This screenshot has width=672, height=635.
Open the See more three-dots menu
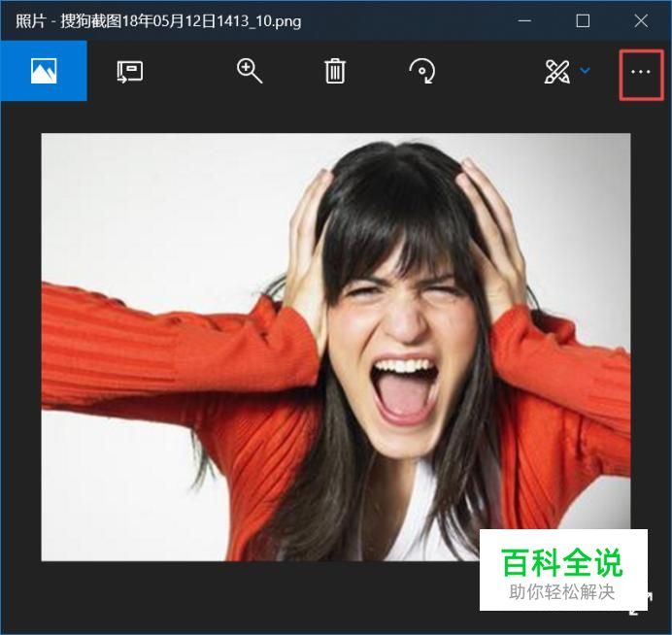[x=641, y=71]
